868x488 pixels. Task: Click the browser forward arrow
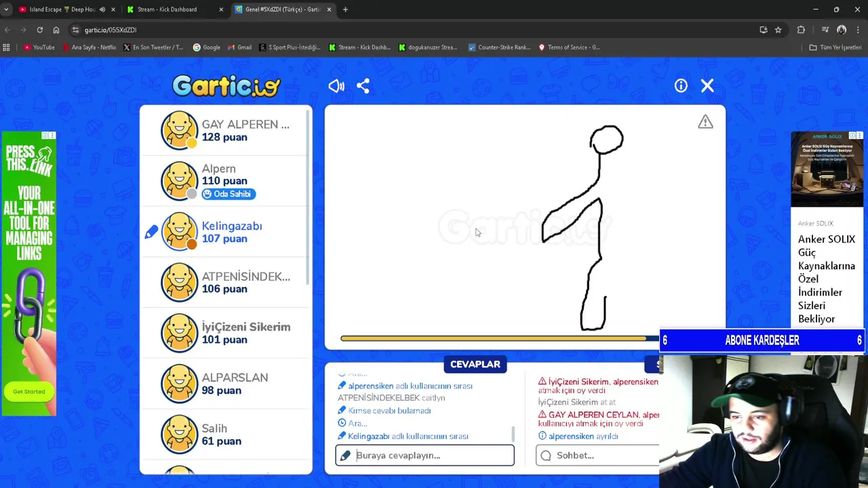point(23,30)
